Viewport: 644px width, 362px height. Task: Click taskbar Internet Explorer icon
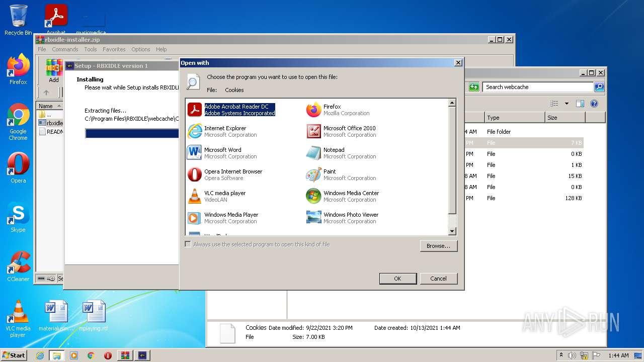[x=40, y=355]
